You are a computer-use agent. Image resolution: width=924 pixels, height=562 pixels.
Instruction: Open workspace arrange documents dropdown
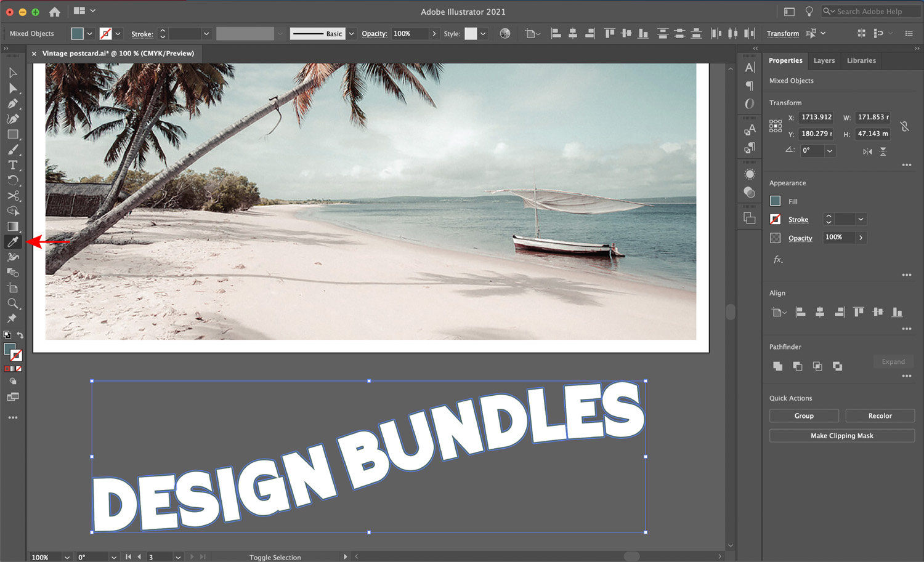(85, 10)
